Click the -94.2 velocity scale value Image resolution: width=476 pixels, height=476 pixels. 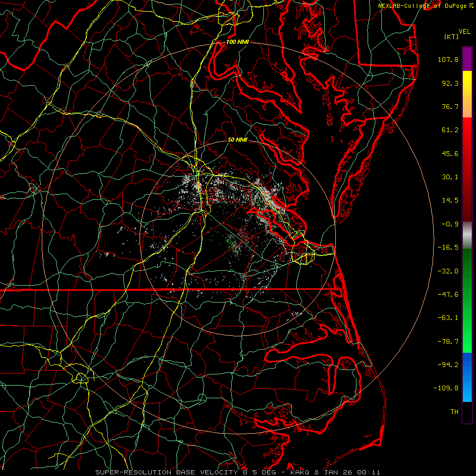tap(448, 365)
